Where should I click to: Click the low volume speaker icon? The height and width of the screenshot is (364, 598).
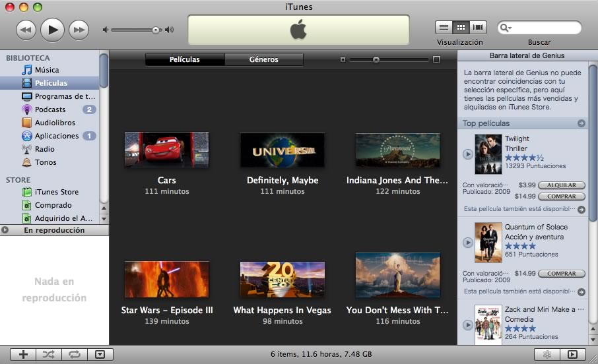[x=106, y=30]
